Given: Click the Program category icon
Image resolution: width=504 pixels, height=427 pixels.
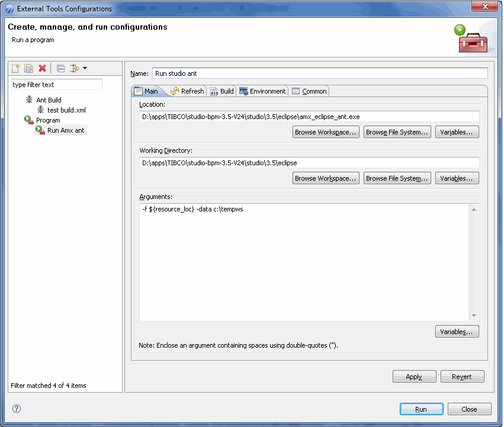Looking at the screenshot, I should (29, 120).
